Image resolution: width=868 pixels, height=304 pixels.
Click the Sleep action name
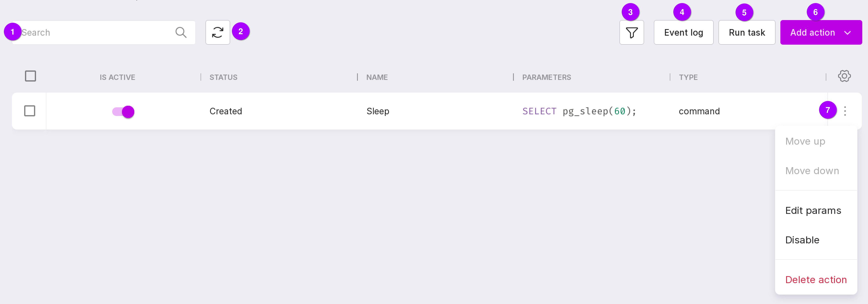(378, 111)
